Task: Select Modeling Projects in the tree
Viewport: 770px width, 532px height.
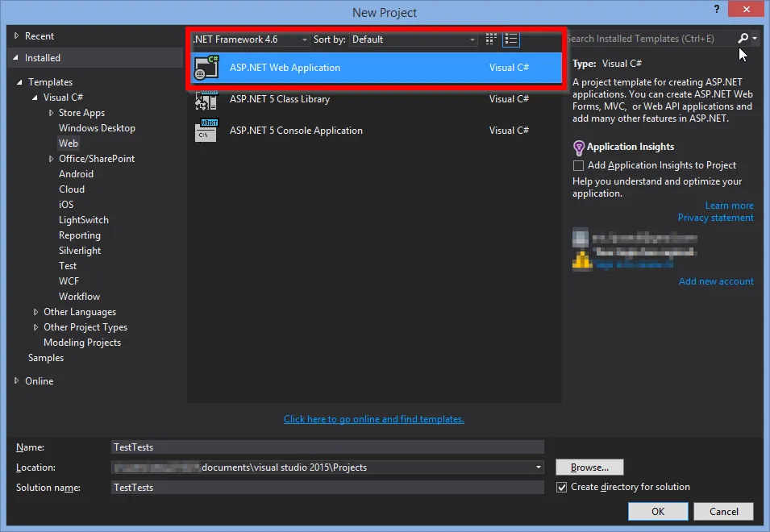Action: click(82, 342)
